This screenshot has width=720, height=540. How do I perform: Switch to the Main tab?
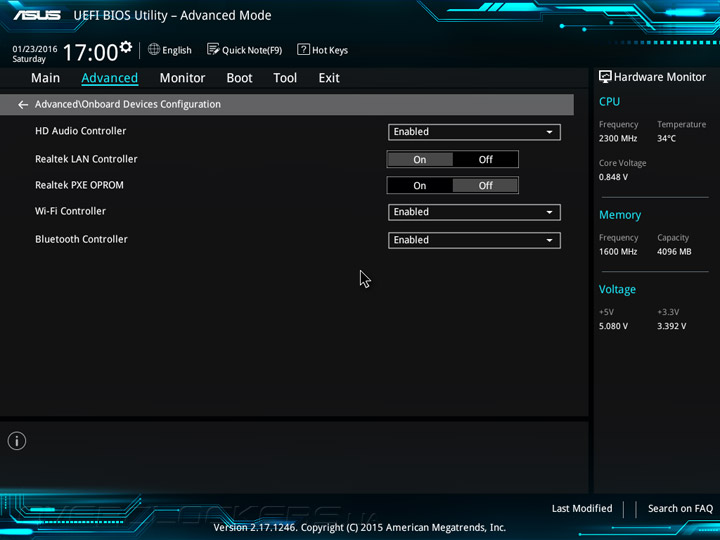click(x=45, y=78)
